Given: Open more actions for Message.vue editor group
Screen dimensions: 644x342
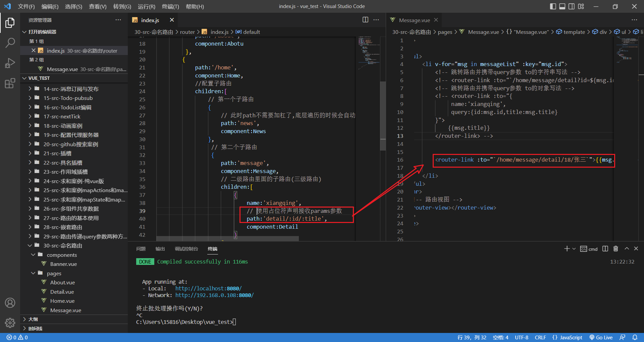Looking at the screenshot, I should point(634,20).
